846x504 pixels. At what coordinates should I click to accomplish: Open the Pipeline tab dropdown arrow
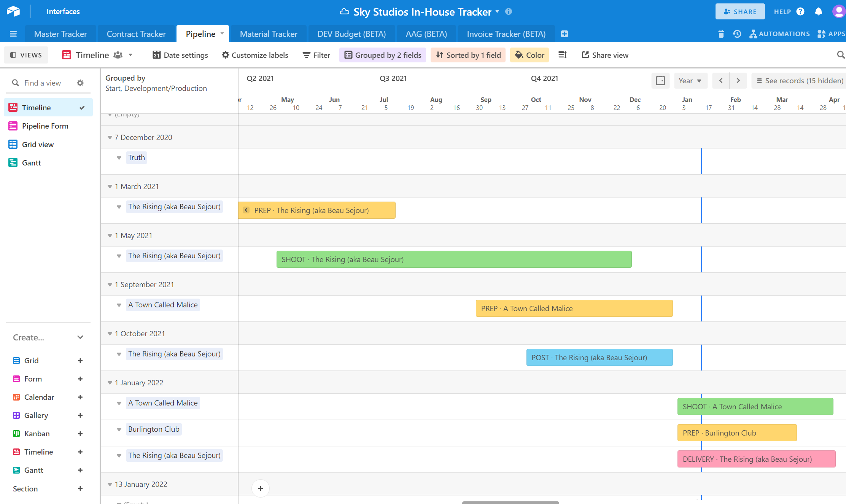click(x=222, y=33)
